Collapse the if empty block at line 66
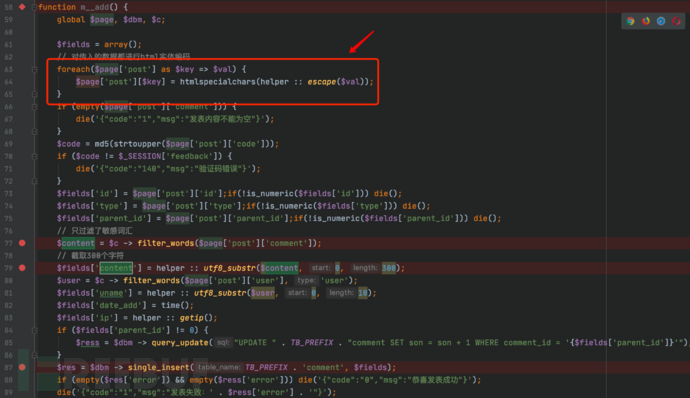 coord(34,107)
